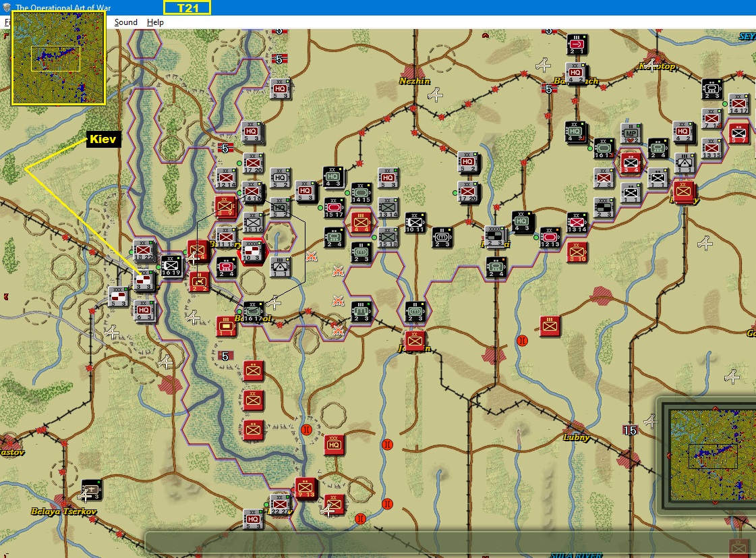Select the gray HQ counter marked 6-3

[144, 310]
